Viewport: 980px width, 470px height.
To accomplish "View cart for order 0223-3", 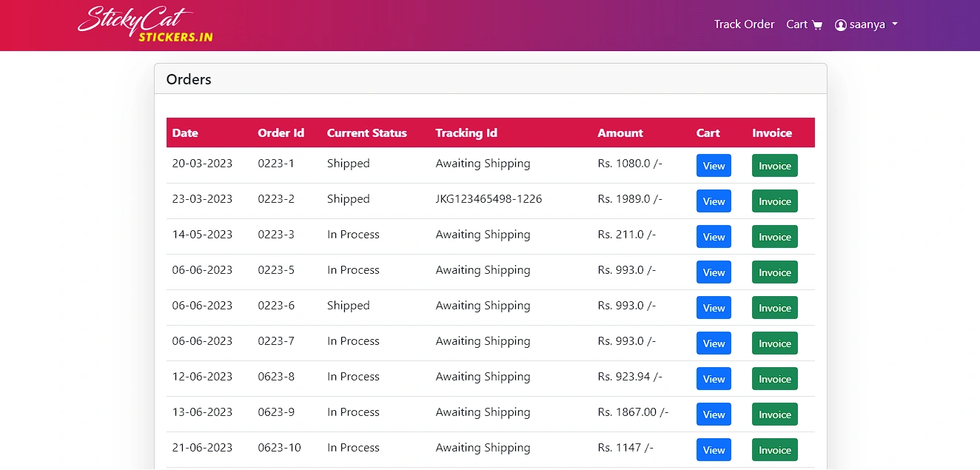I will (714, 237).
